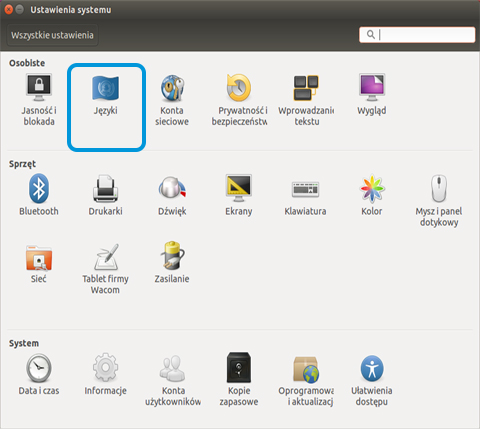Open Wprowadzanie tekstu settings
This screenshot has height=429, width=480.
[306, 100]
